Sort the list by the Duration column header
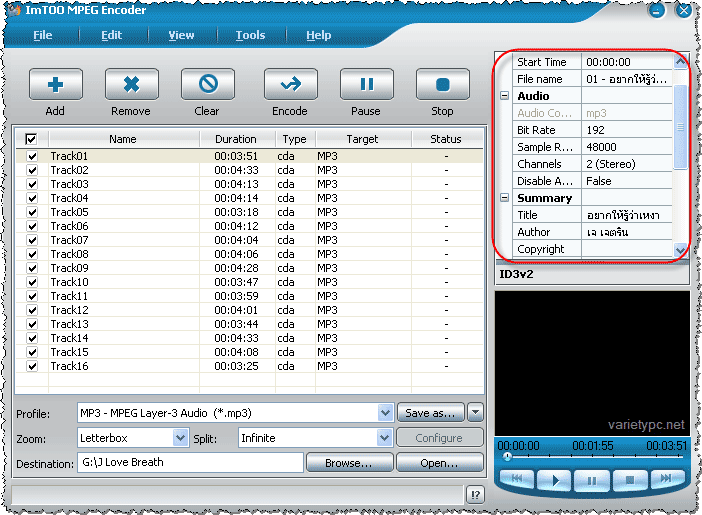 tap(237, 139)
